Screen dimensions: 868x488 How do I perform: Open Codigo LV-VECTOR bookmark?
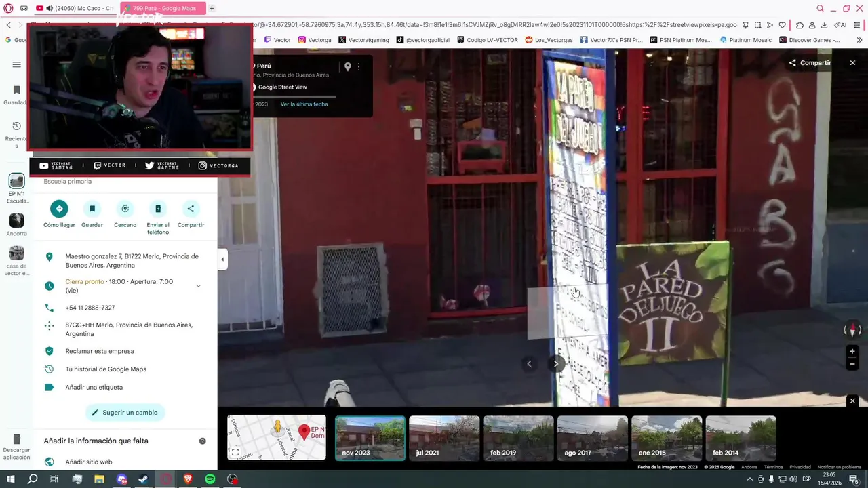(x=488, y=40)
